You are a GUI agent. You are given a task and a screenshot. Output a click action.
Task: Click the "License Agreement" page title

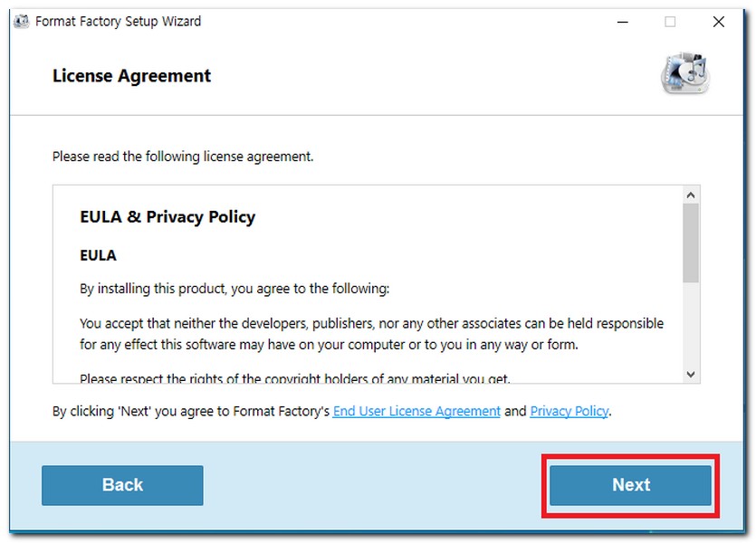click(x=131, y=76)
